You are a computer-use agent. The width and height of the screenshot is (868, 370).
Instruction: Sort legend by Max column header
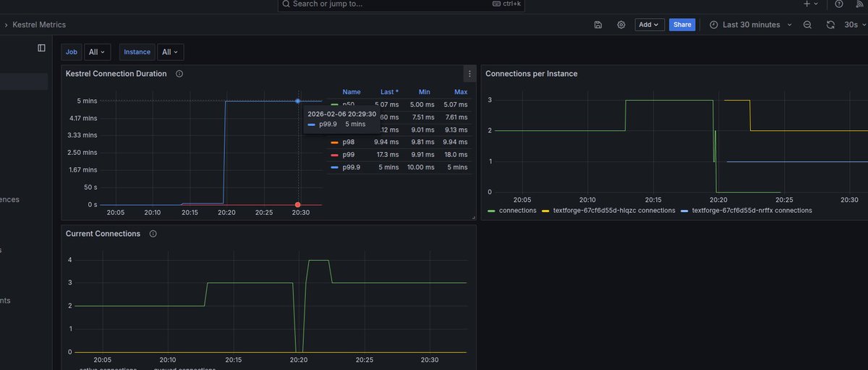coord(461,92)
